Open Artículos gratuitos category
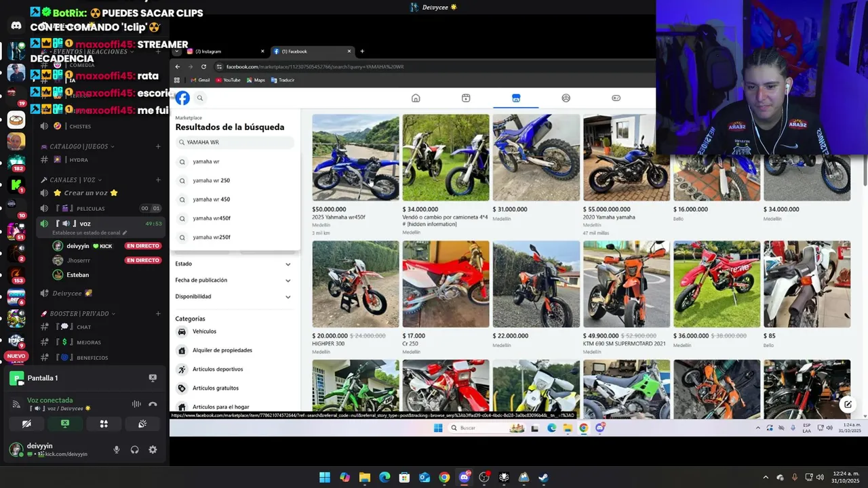868x488 pixels. pos(233,388)
